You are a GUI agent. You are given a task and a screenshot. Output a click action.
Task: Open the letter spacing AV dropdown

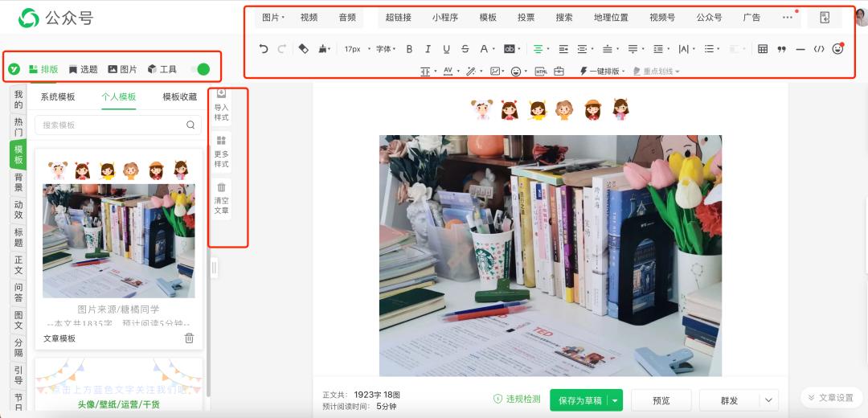click(x=451, y=71)
